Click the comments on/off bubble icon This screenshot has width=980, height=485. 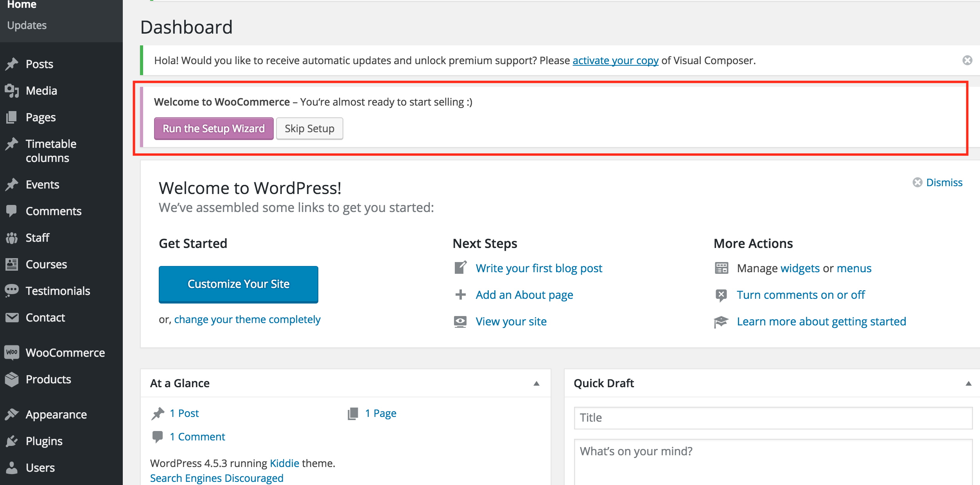click(722, 295)
